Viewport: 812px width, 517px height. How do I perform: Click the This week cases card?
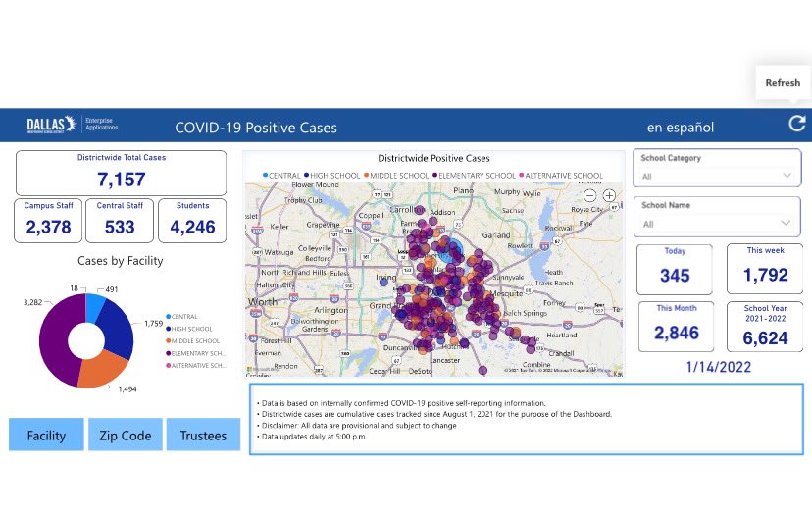765,269
